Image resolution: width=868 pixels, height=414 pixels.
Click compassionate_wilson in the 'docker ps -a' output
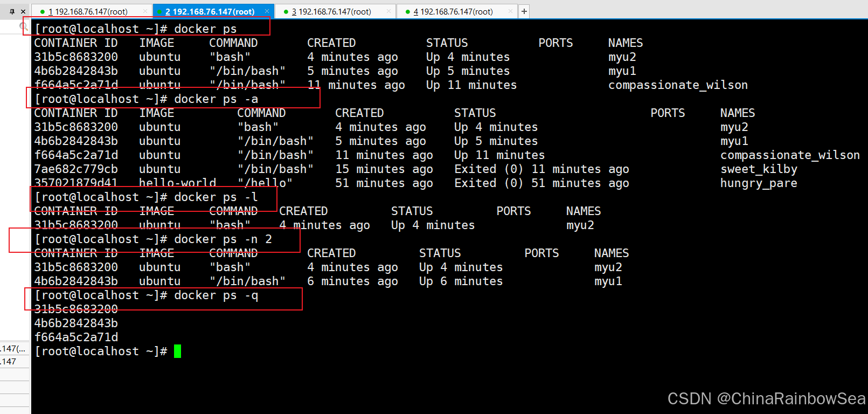point(790,155)
